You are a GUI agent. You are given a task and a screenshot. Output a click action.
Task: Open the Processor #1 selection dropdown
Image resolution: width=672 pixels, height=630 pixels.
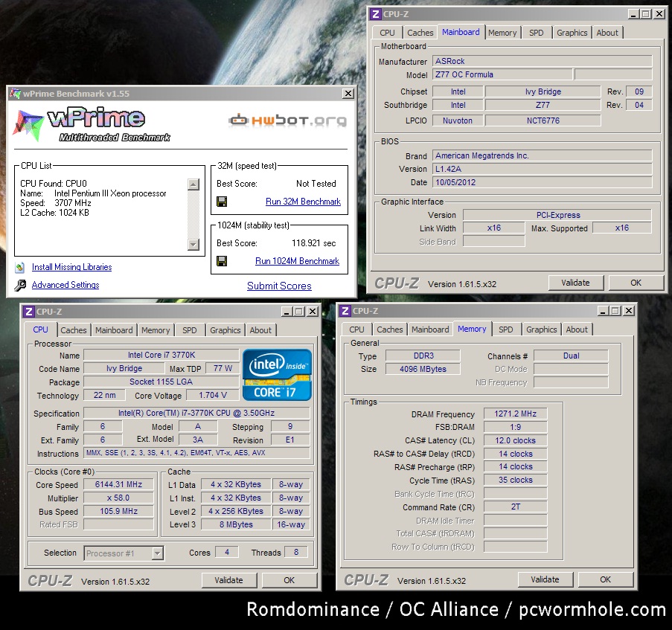(157, 553)
